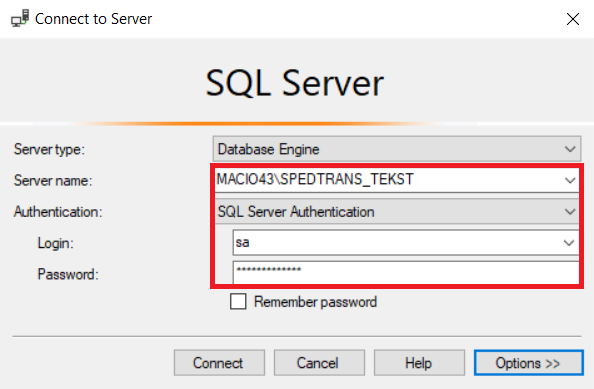Enable the Remember password checkbox
594x389 pixels.
click(x=238, y=302)
